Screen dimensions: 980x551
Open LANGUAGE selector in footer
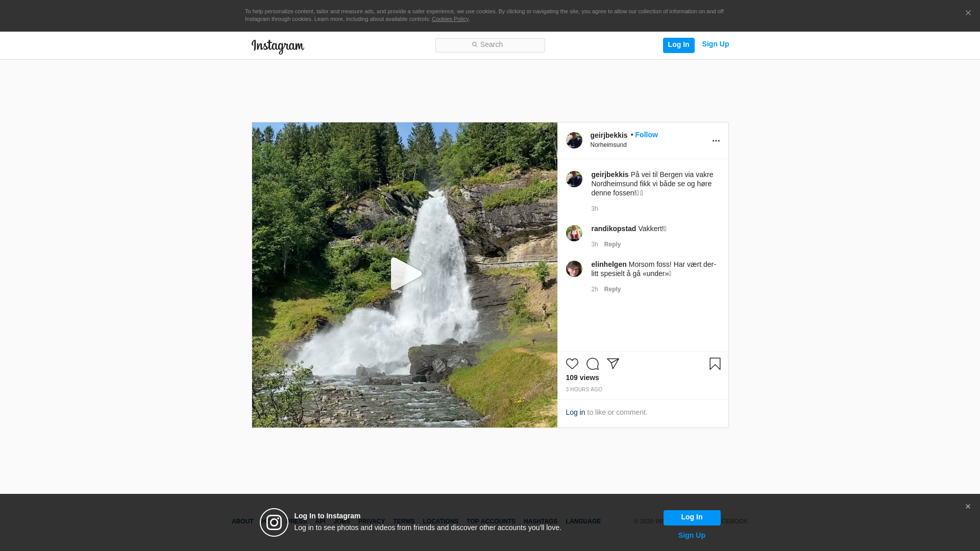[583, 521]
